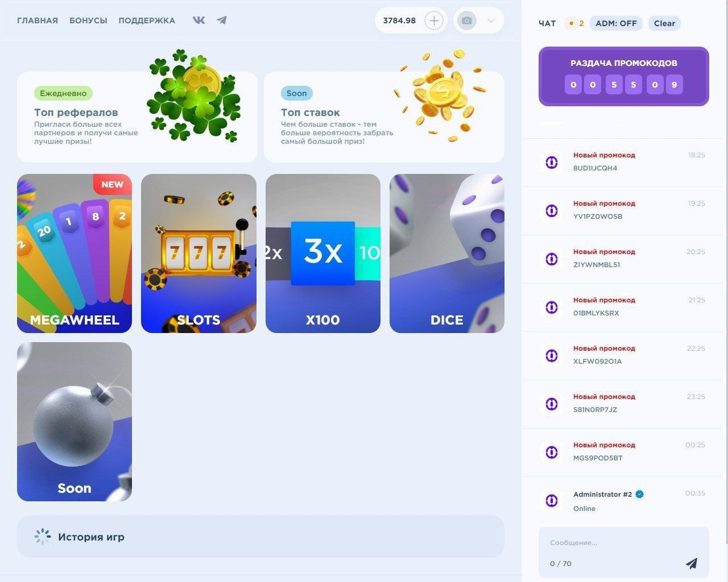Launch the MEGAWHEEL game tile
Screen dimensions: 728x582
click(x=75, y=253)
